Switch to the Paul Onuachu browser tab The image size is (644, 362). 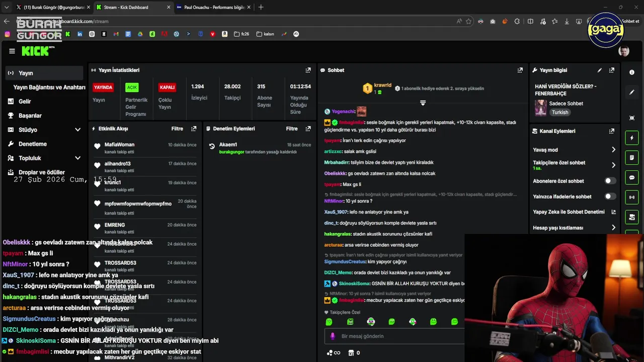(214, 8)
